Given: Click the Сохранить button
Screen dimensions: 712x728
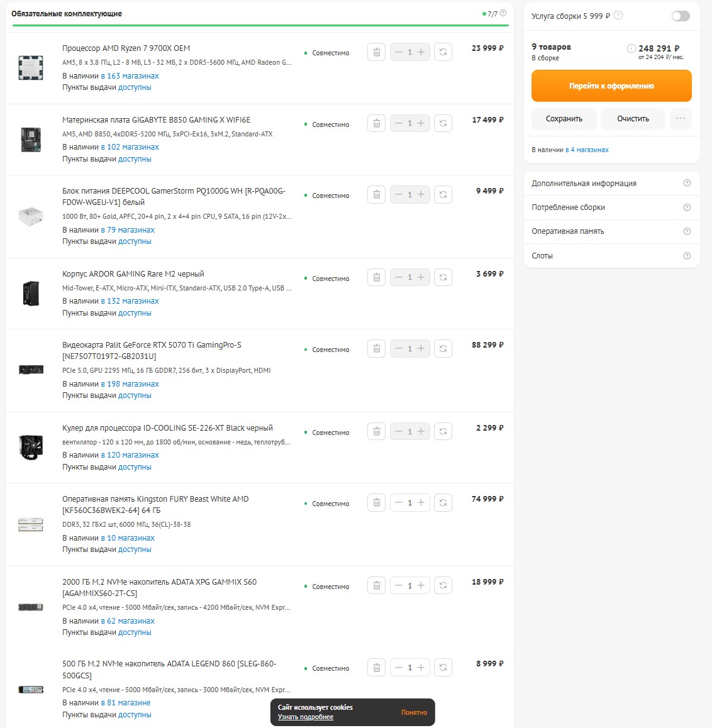Looking at the screenshot, I should click(564, 119).
